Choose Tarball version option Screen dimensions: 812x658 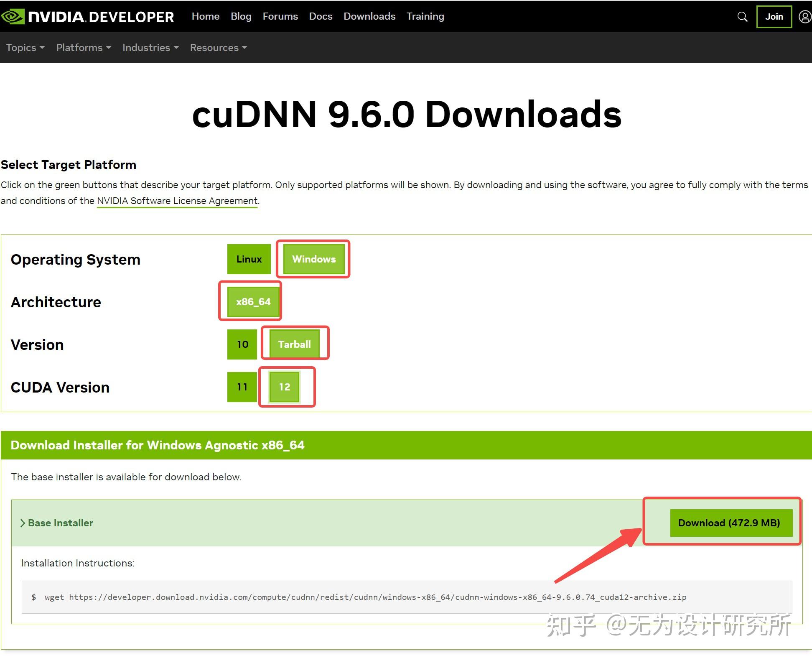click(x=294, y=344)
